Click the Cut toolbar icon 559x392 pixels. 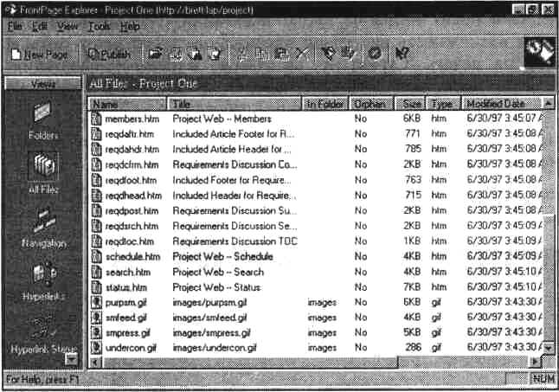[243, 55]
